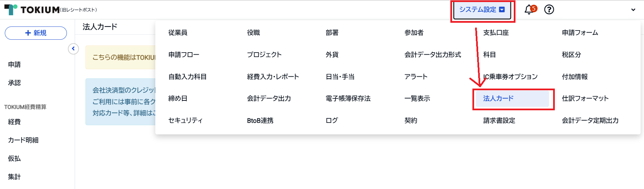Viewport: 644px width, 189px height.
Task: Choose 電子帳簿保存法 from the menu
Action: point(348,98)
